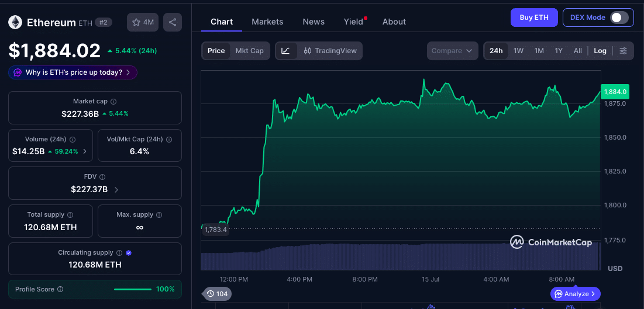Click the $14.25B volume value
This screenshot has width=644, height=309.
[28, 151]
